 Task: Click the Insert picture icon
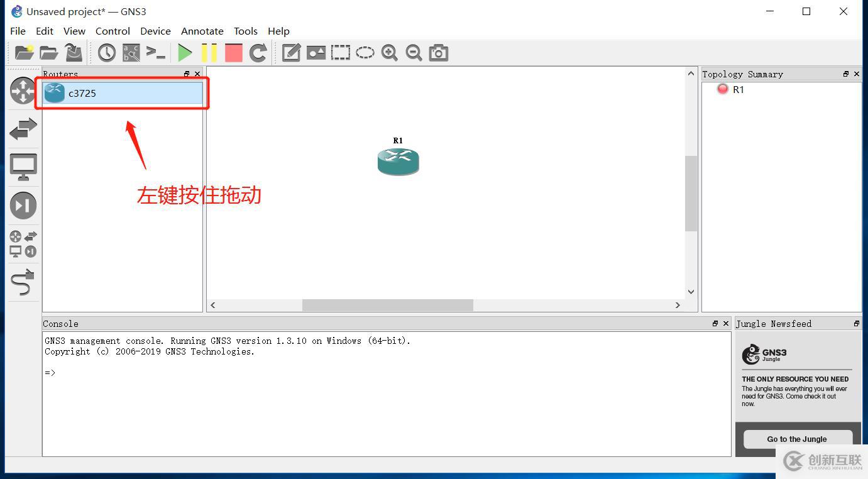[316, 53]
